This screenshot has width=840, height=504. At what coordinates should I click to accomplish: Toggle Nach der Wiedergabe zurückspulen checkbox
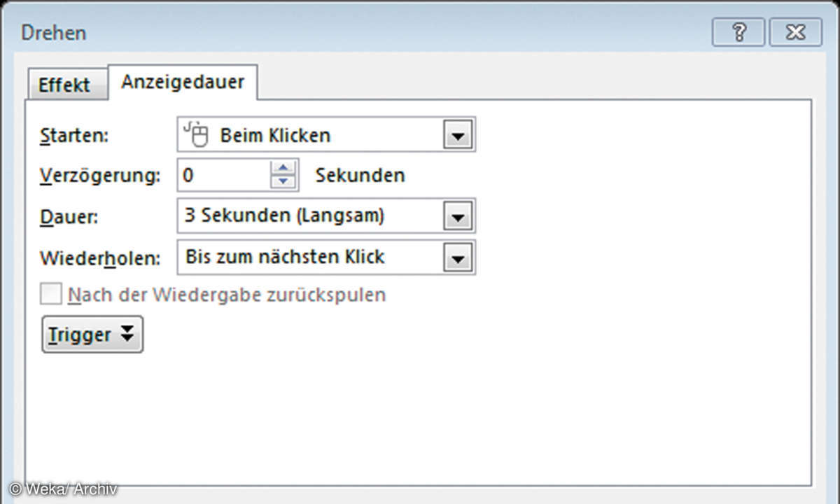pos(50,295)
